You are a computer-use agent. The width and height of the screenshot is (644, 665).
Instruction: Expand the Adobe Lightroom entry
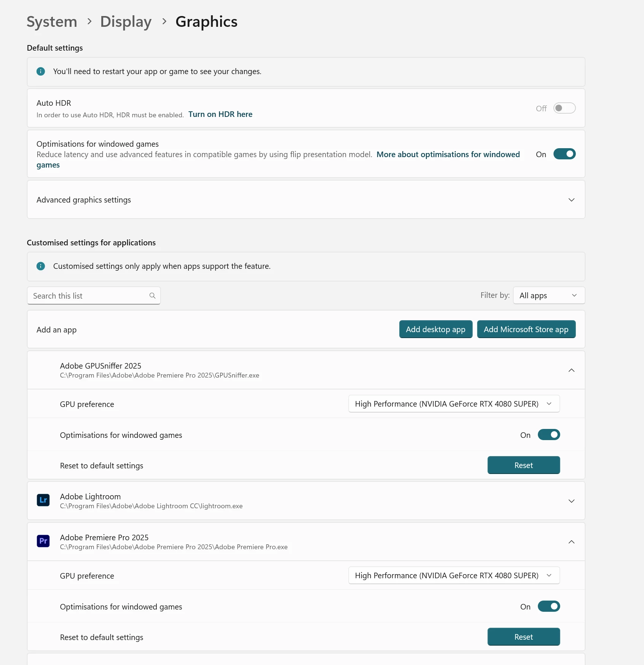point(571,501)
